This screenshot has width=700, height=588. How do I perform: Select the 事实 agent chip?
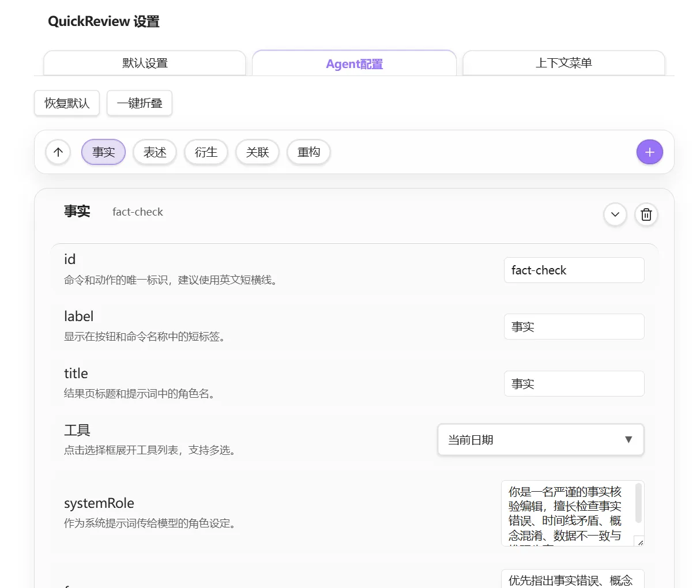pyautogui.click(x=103, y=152)
